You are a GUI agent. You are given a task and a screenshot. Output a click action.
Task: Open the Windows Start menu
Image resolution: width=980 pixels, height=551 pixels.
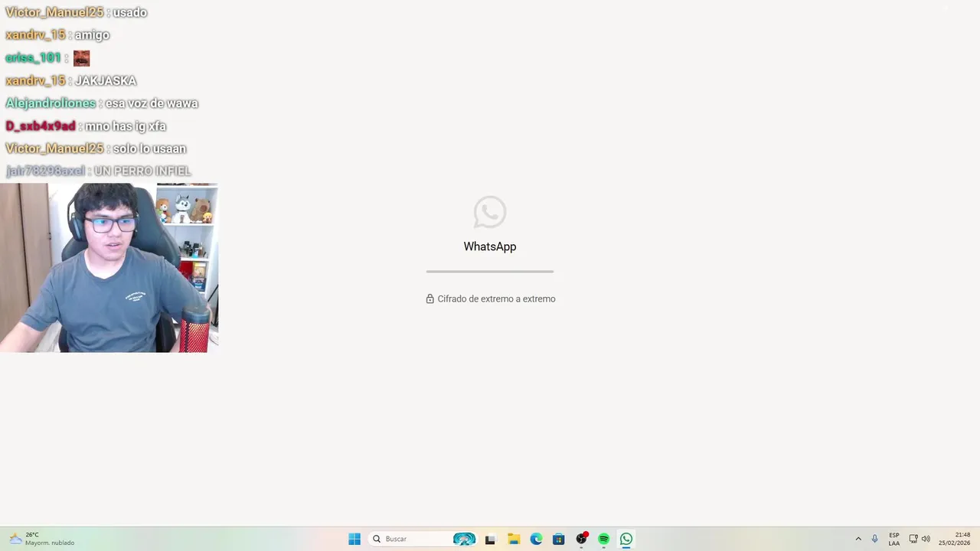tap(354, 539)
